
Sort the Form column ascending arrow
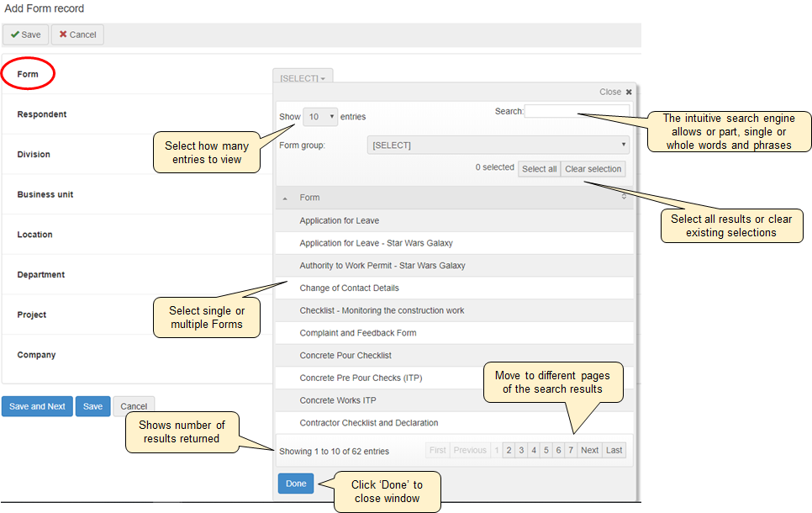(x=284, y=198)
